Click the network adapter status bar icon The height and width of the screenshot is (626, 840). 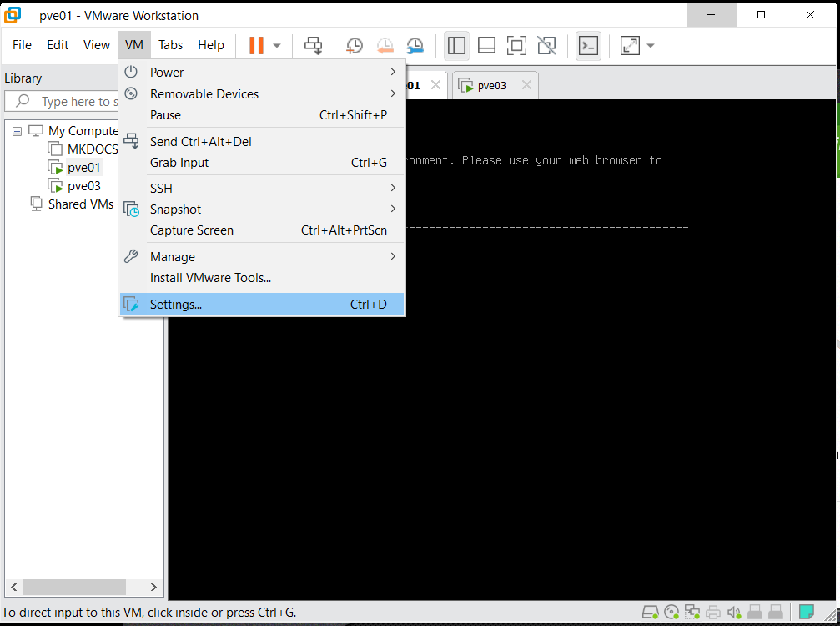pyautogui.click(x=692, y=612)
